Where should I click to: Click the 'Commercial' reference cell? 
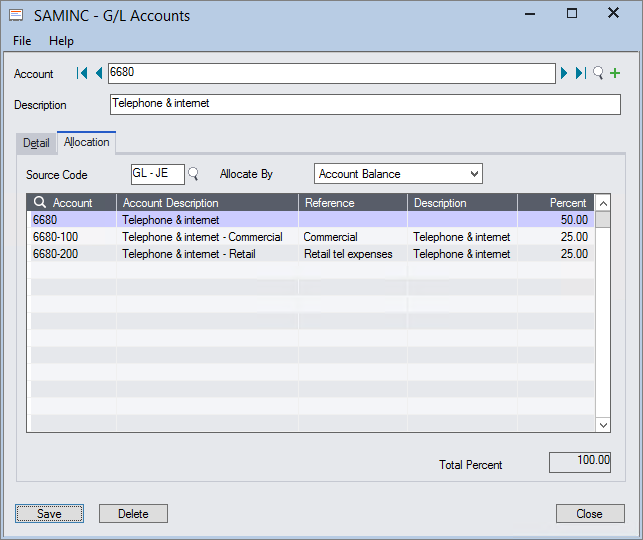(353, 237)
